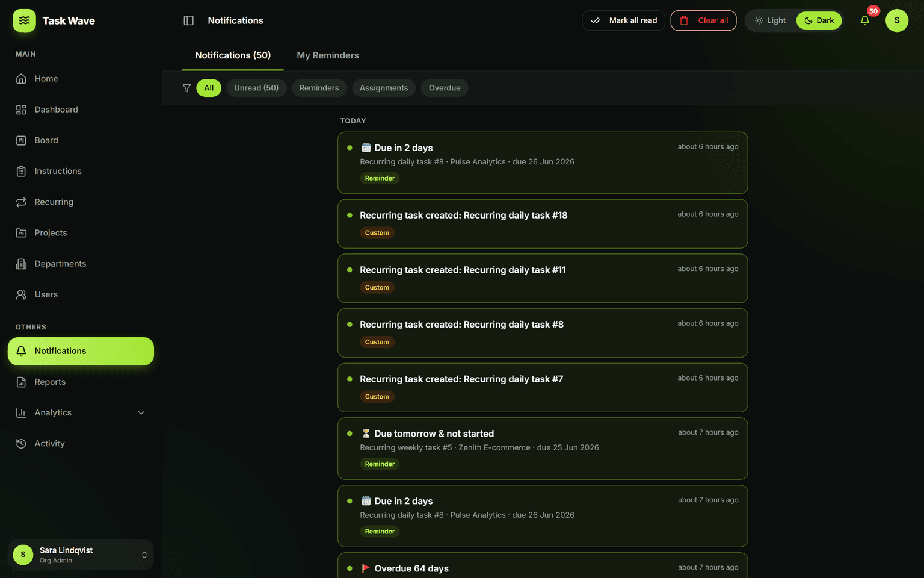This screenshot has width=924, height=578.
Task: Open Sara Lindqvist account switcher
Action: tap(81, 555)
